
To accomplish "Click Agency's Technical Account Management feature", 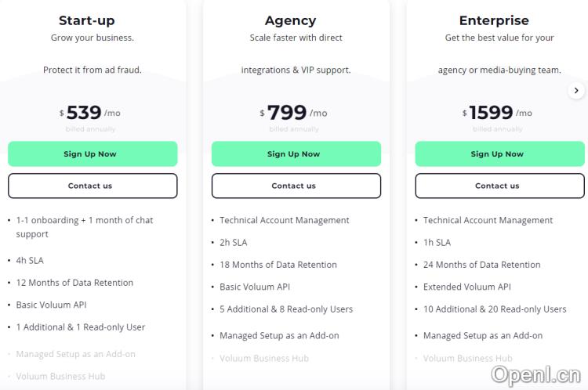I will [x=285, y=220].
